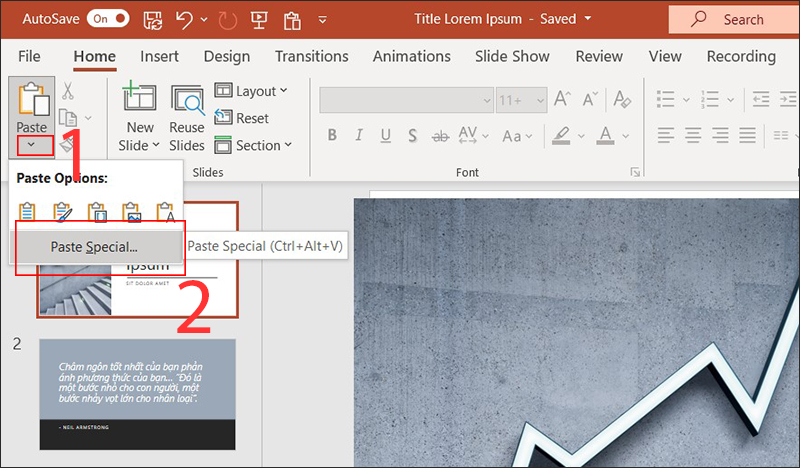Select Keep Source Formatting paste option

(62, 212)
